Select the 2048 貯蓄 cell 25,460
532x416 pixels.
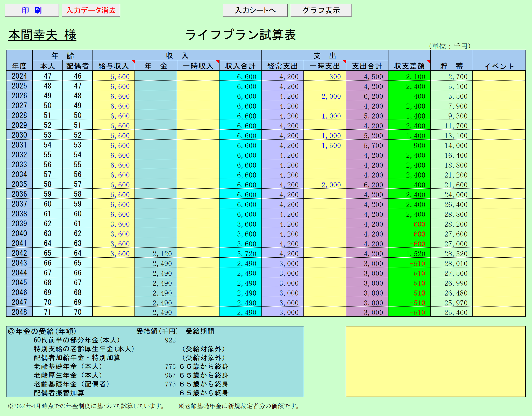(x=451, y=312)
